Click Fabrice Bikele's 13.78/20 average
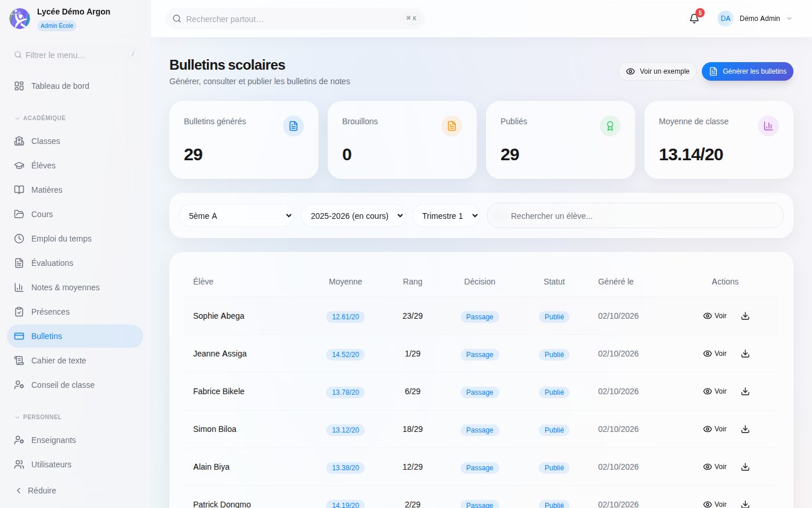 [x=346, y=392]
